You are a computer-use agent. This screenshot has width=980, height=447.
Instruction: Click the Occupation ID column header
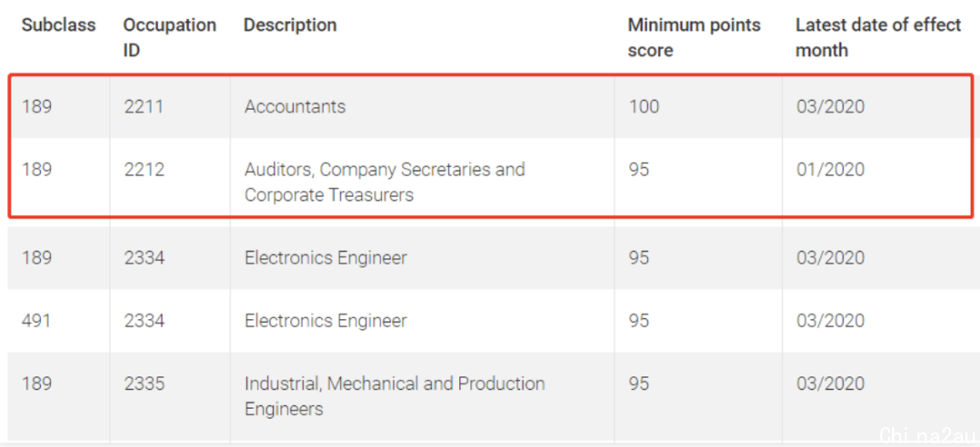[x=170, y=37]
